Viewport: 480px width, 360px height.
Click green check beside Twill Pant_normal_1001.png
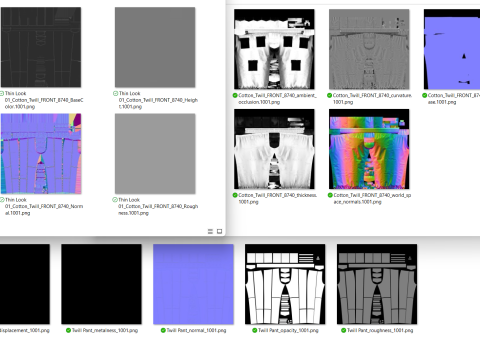(163, 330)
